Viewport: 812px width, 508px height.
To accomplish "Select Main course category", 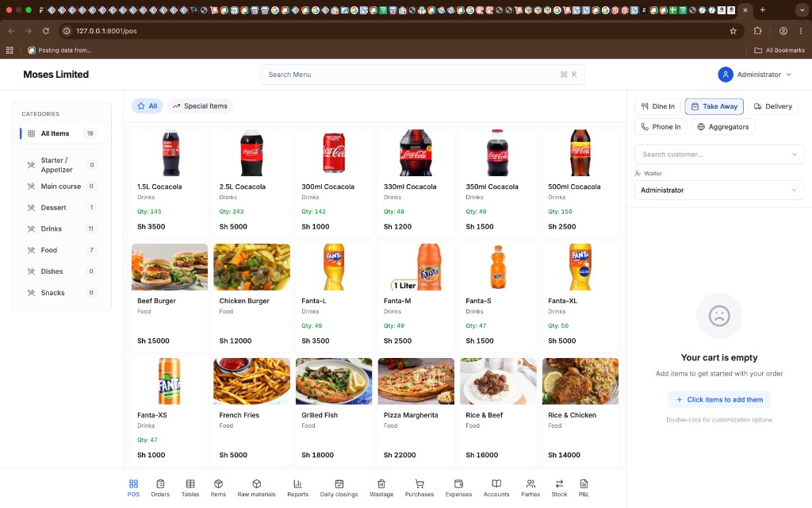I will click(x=61, y=187).
